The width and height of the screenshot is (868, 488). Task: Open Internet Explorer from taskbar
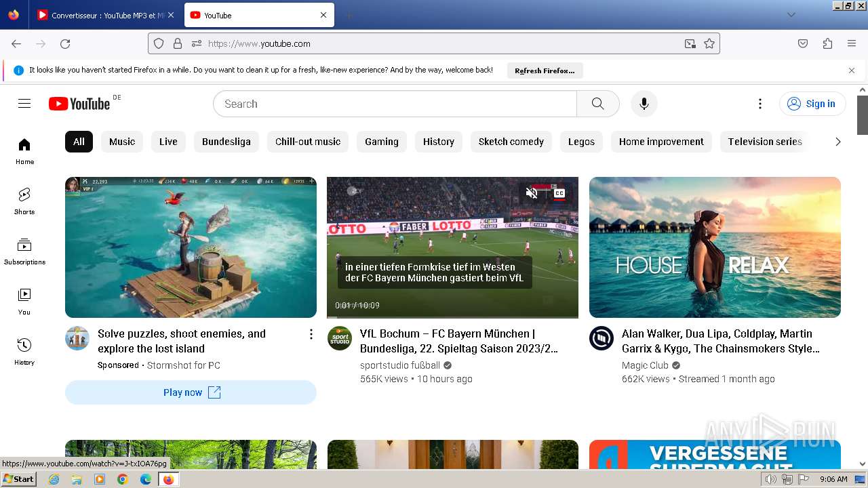54,479
